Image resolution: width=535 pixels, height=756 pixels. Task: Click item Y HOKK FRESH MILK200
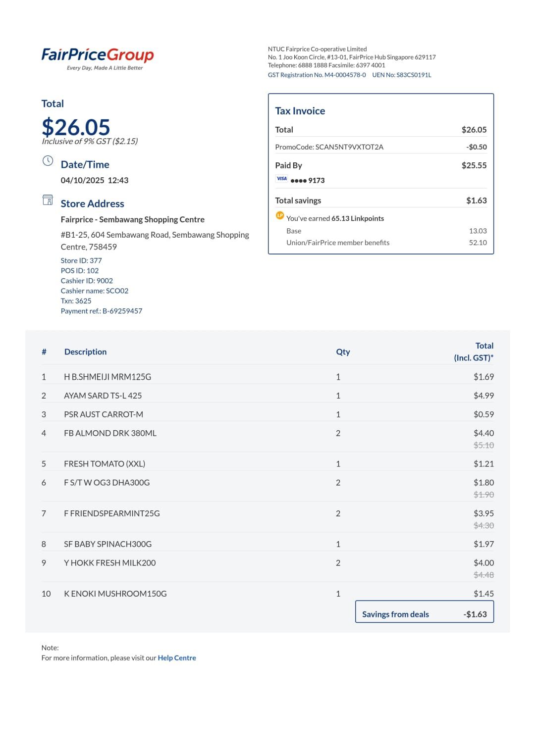[x=110, y=563]
